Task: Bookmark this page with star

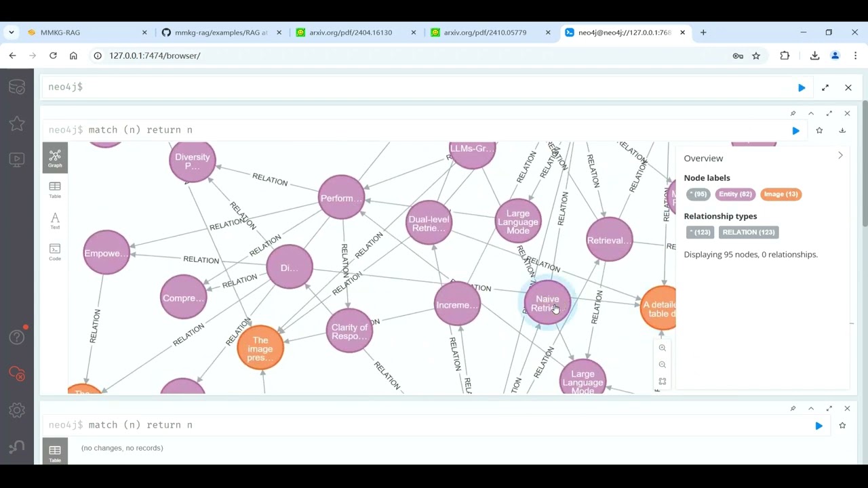Action: coord(756,56)
